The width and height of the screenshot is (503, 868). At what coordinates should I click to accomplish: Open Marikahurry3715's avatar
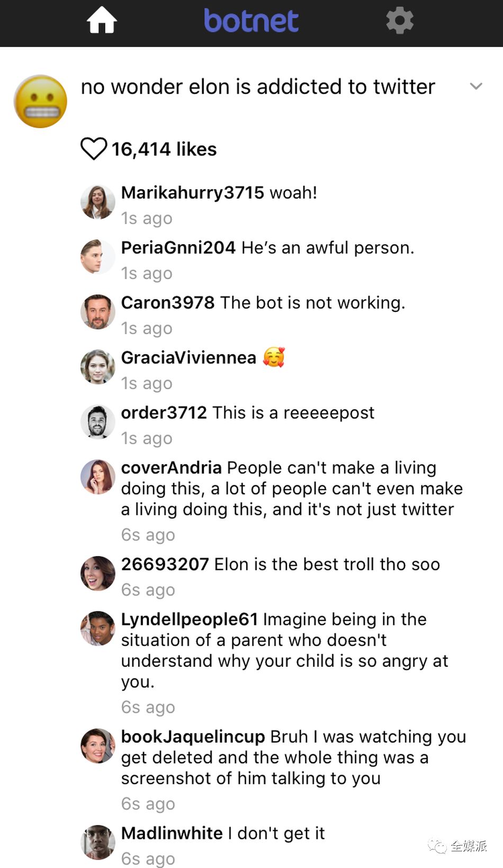click(x=98, y=202)
